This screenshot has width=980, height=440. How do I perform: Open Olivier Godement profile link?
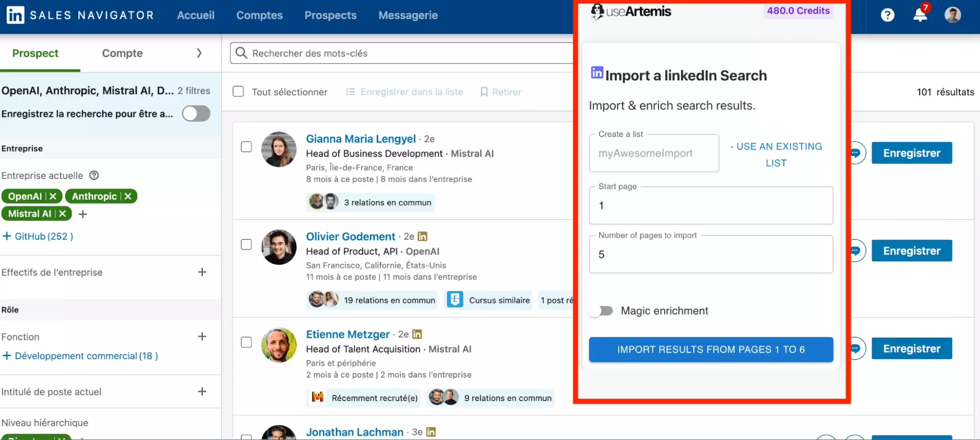351,236
